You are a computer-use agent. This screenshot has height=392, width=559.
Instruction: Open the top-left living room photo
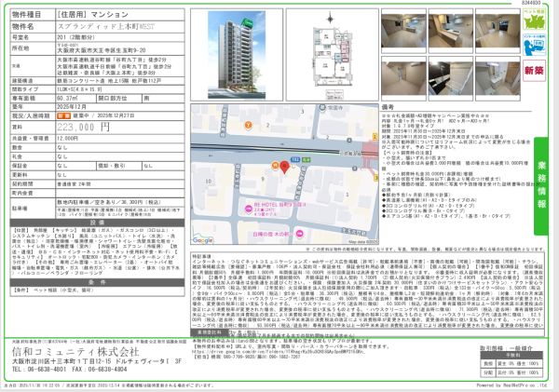[403, 31]
